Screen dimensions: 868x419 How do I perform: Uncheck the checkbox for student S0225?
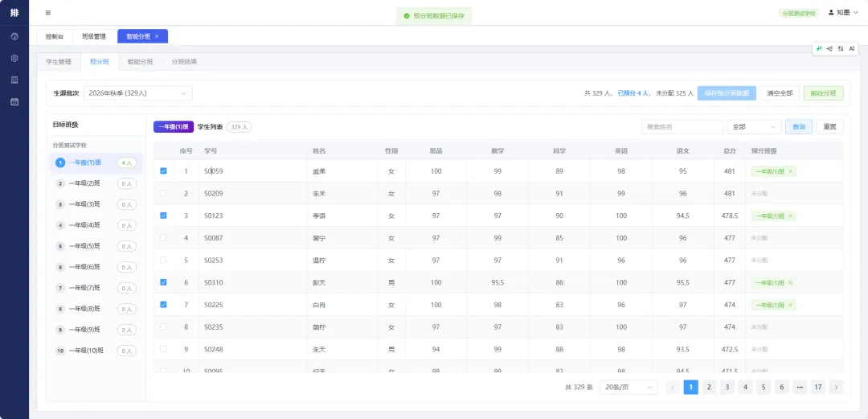(163, 304)
